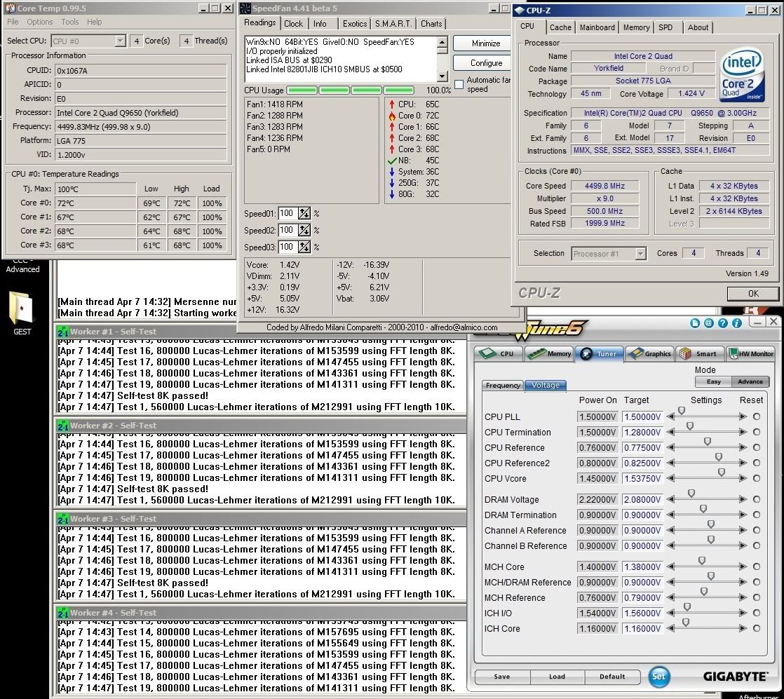
Task: Click the Speed01 percentage input field
Action: 288,214
